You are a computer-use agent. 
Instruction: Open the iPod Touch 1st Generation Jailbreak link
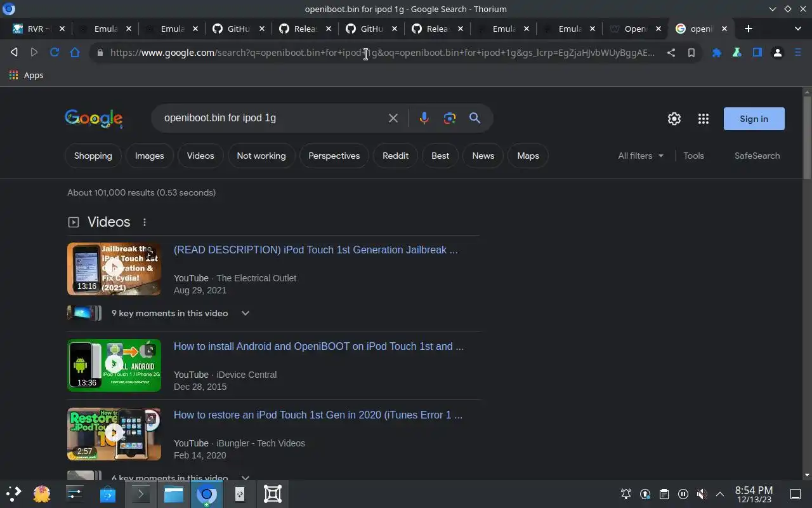pos(315,250)
